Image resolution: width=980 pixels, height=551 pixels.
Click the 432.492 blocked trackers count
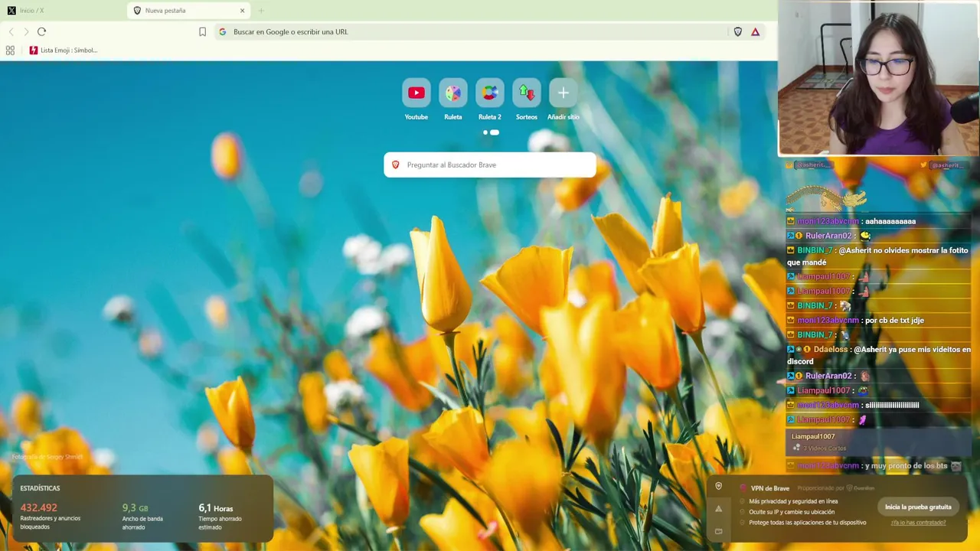click(38, 507)
